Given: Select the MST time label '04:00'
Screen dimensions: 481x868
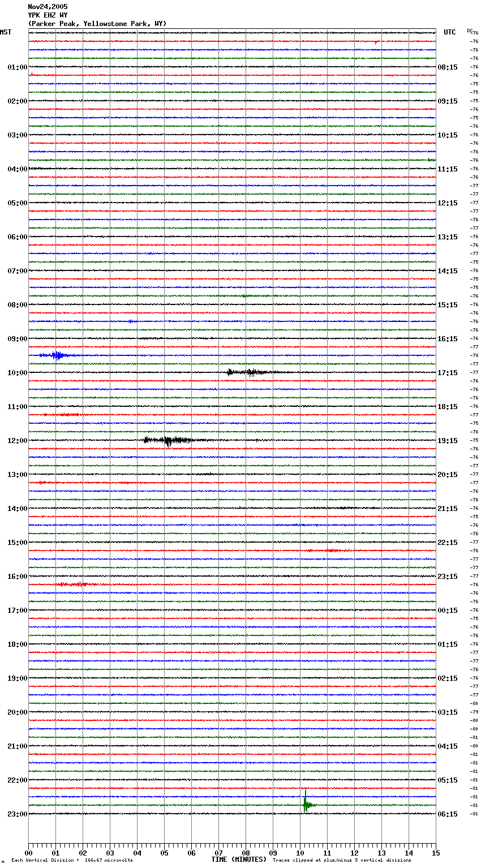Looking at the screenshot, I should pyautogui.click(x=18, y=169).
